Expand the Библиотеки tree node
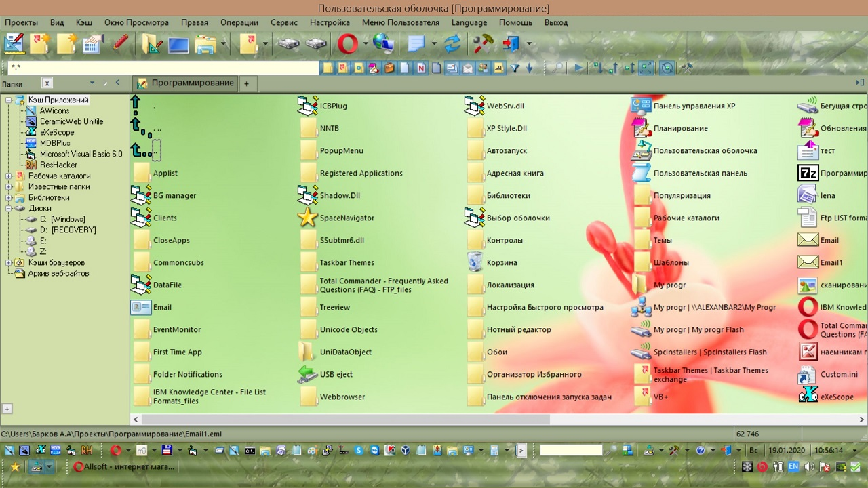Image resolution: width=868 pixels, height=488 pixels. point(9,198)
